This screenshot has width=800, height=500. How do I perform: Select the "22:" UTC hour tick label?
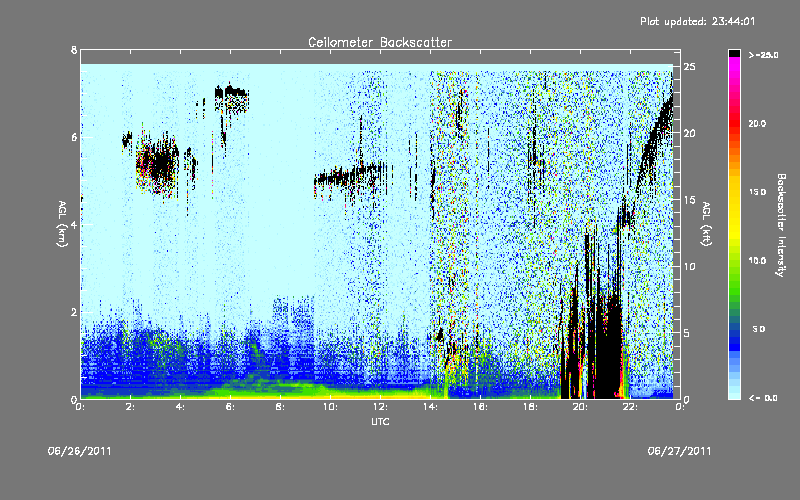tap(630, 407)
